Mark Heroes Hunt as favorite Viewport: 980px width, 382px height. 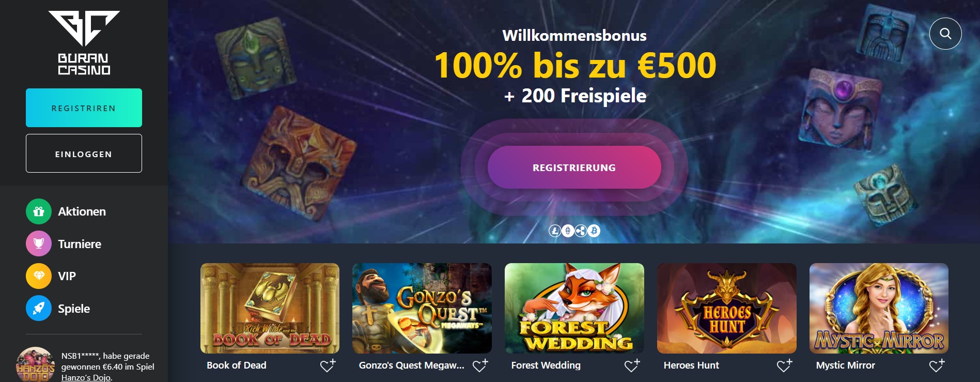pyautogui.click(x=784, y=365)
